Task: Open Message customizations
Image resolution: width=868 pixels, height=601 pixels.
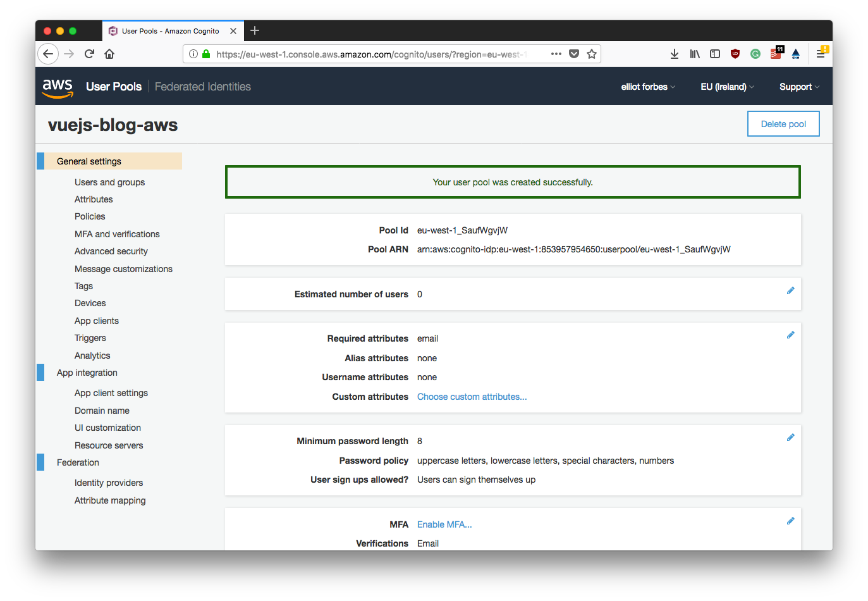Action: (123, 269)
